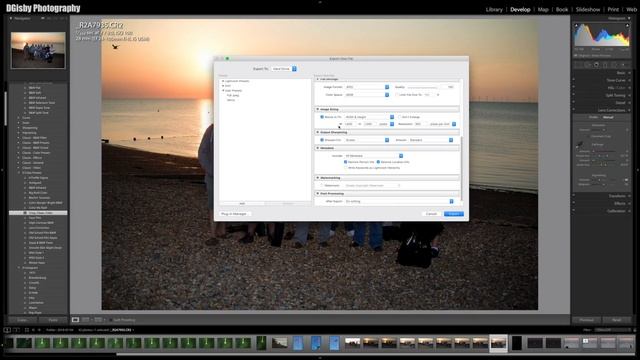This screenshot has height=360, width=640.
Task: Go forward using filmstrip right arrow
Action: point(39,330)
